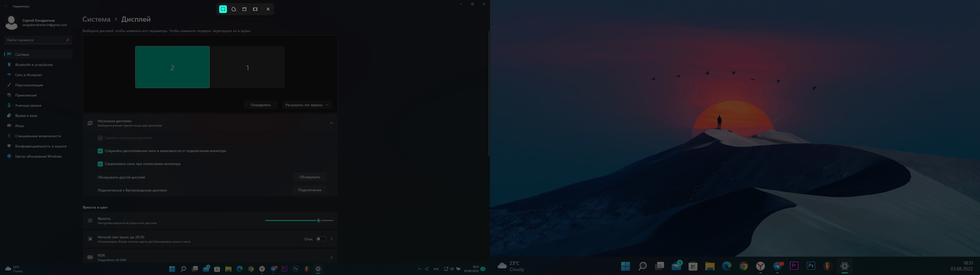Uncheck minimize windows on monitor disconnect
980x275 pixels.
(x=100, y=164)
